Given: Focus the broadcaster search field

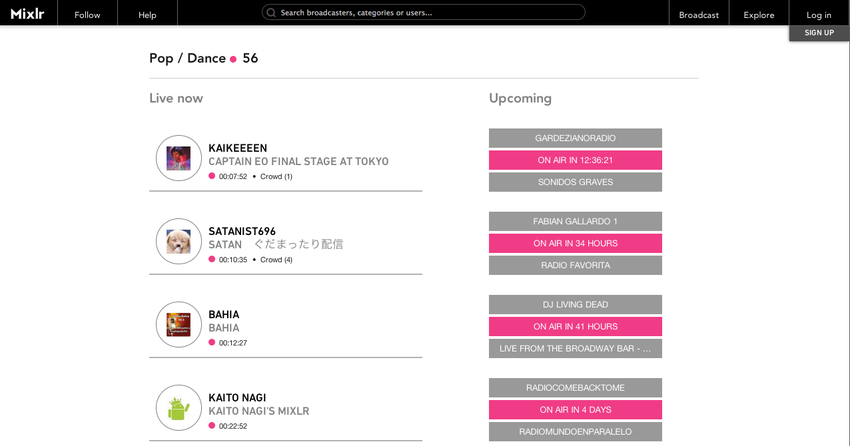Looking at the screenshot, I should click(x=423, y=12).
